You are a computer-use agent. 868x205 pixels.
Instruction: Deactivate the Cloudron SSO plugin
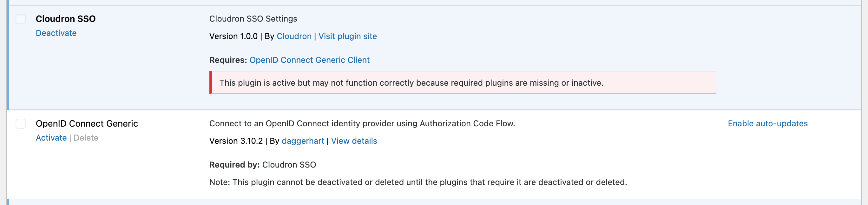point(56,33)
